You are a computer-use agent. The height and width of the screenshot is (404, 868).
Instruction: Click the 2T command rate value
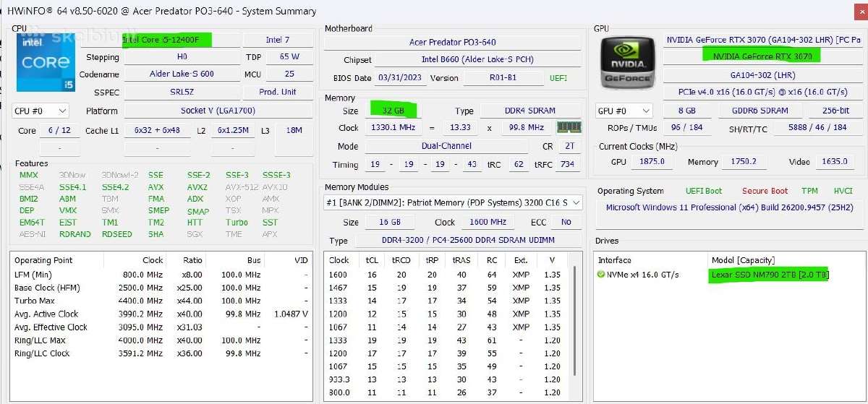[570, 146]
